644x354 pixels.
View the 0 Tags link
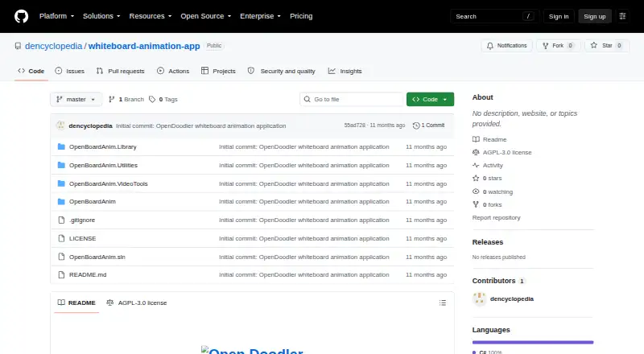point(163,100)
